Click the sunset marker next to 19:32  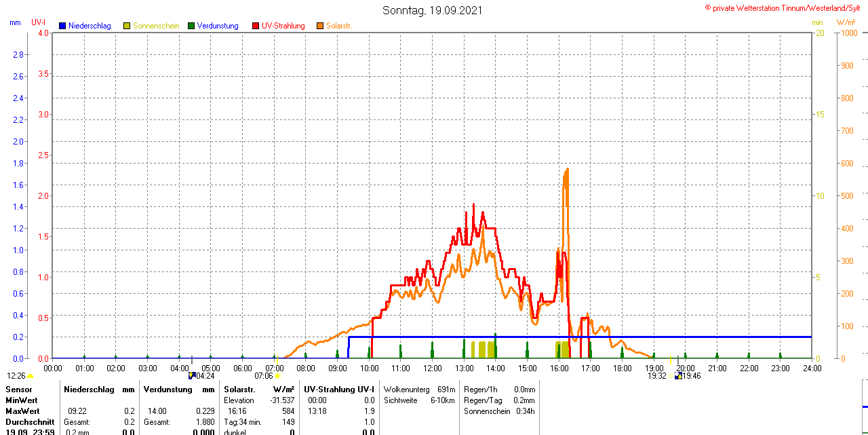click(x=671, y=375)
